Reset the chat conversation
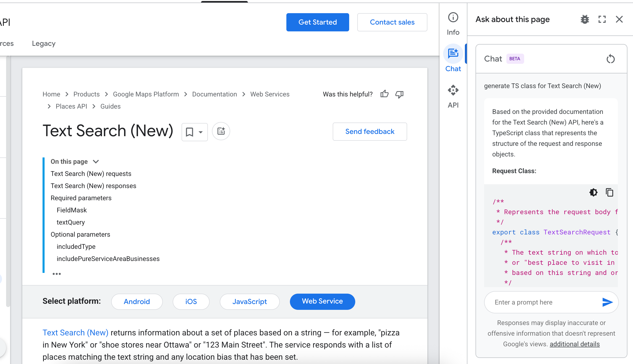633x364 pixels. click(610, 59)
